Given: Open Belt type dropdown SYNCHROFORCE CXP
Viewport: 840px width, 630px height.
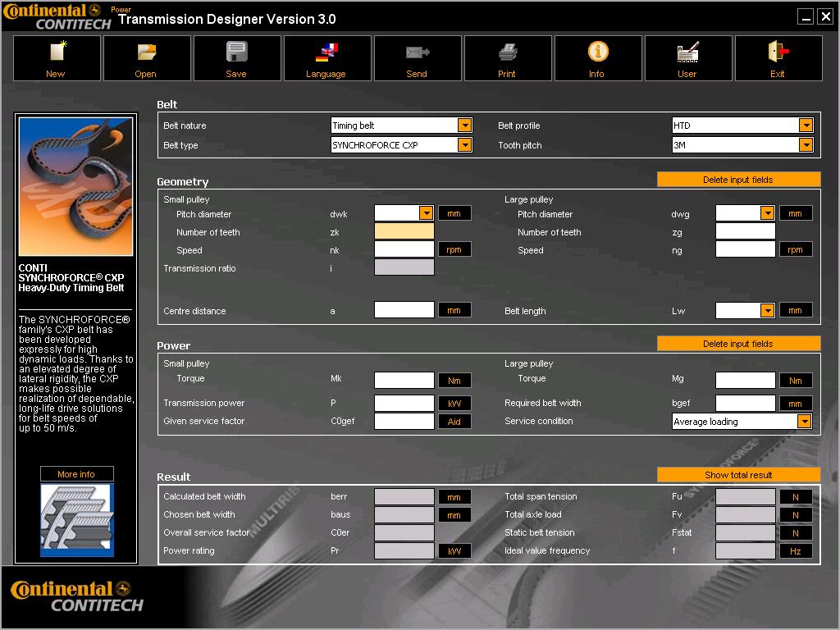Looking at the screenshot, I should pyautogui.click(x=464, y=145).
